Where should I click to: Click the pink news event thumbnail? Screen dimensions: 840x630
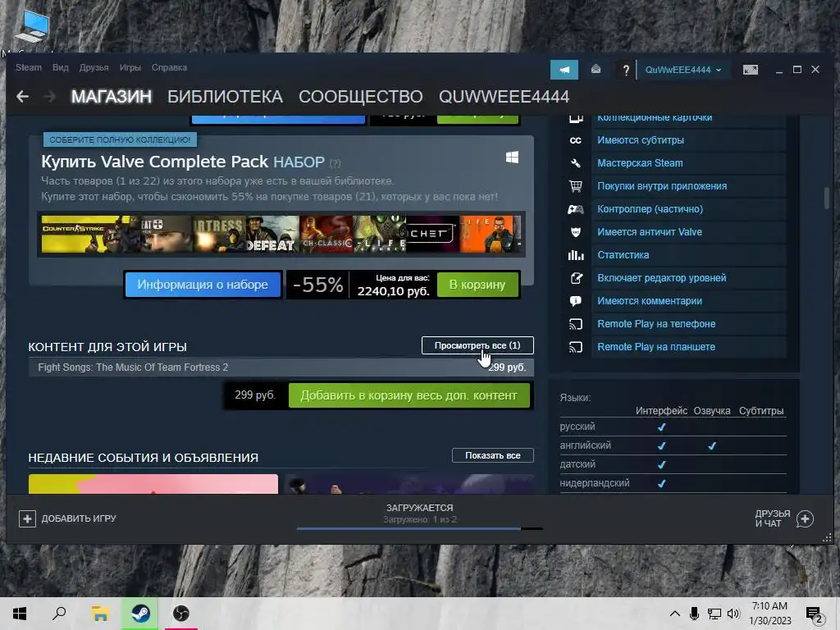point(153,484)
